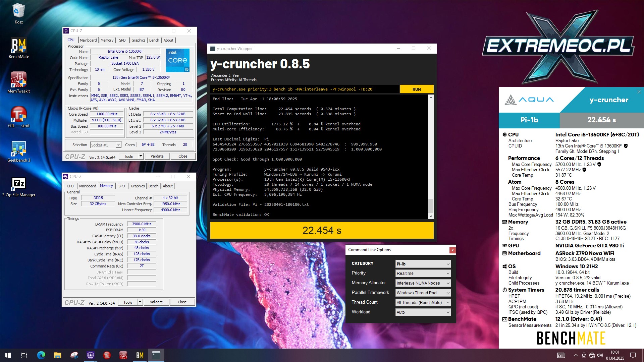Click the y-cruncher command line input field
Image resolution: width=644 pixels, height=362 pixels.
point(305,89)
